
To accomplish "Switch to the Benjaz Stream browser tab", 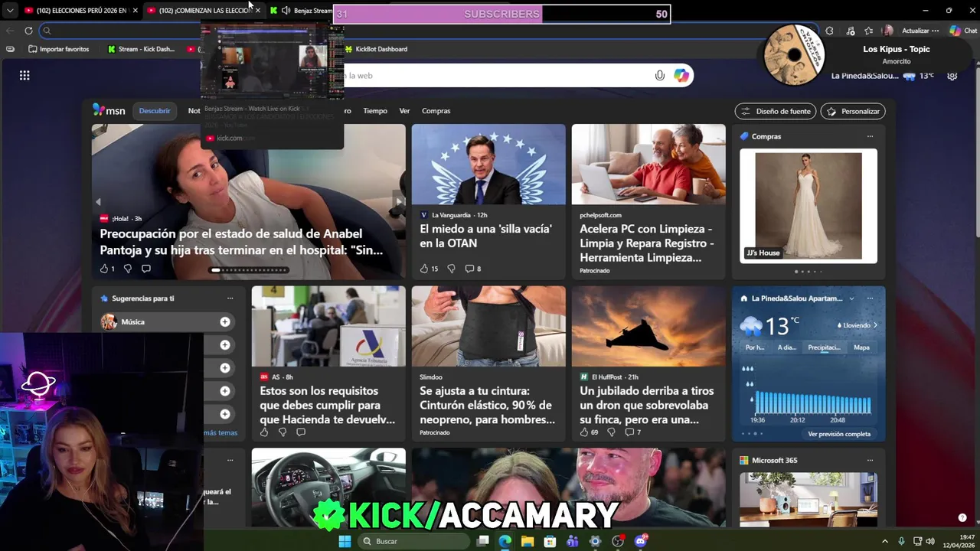I will click(302, 11).
